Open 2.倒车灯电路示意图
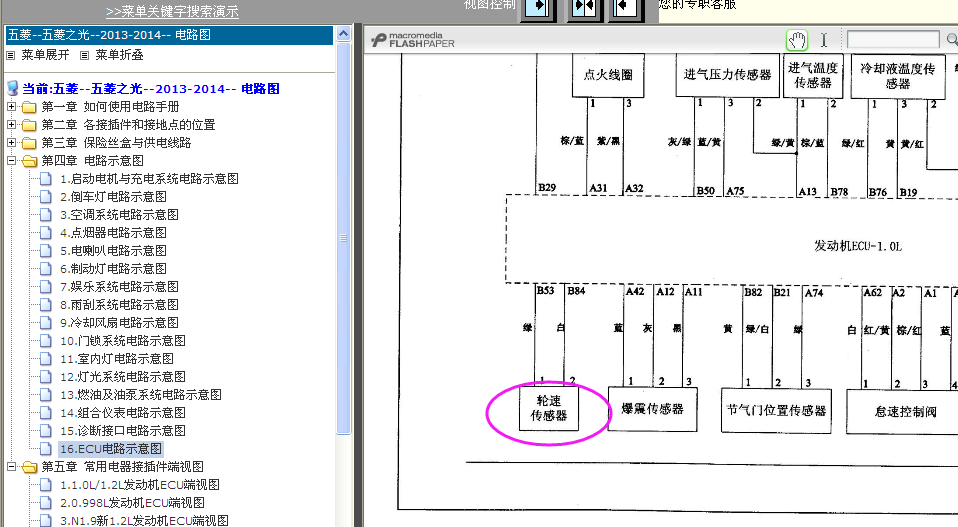This screenshot has width=958, height=527. [113, 197]
